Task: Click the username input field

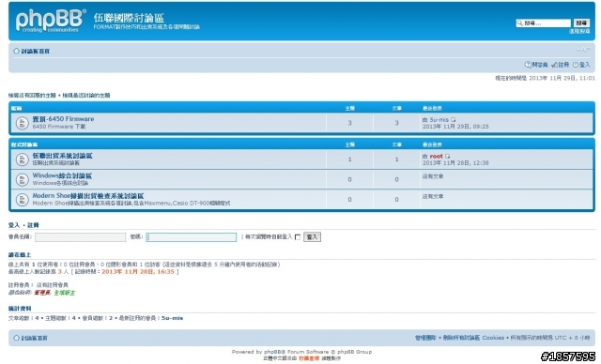Action: [80, 237]
